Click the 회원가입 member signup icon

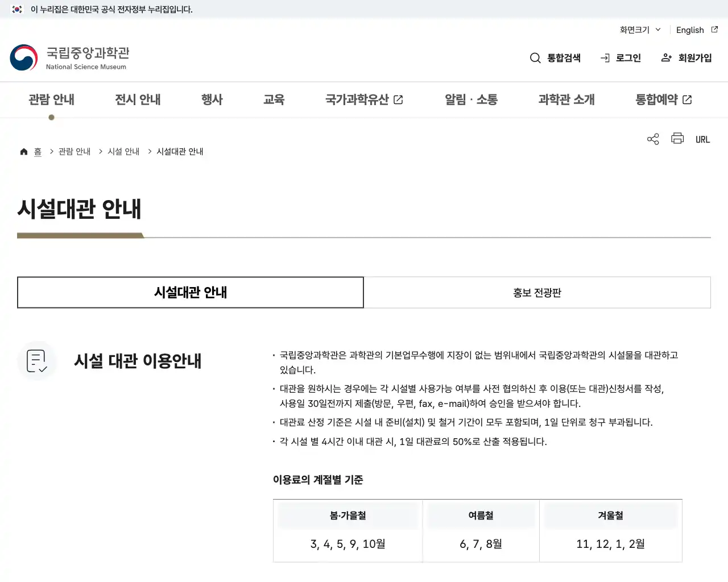[665, 57]
